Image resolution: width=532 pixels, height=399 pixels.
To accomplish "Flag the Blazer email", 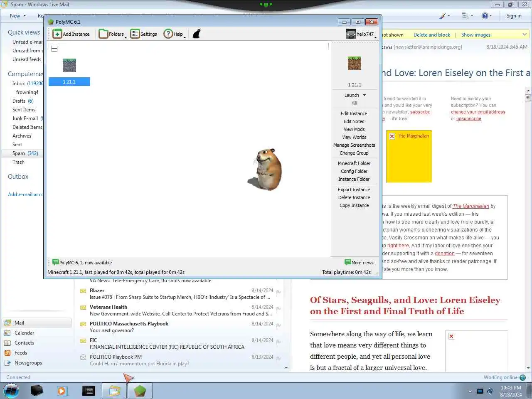I will 278,293.
